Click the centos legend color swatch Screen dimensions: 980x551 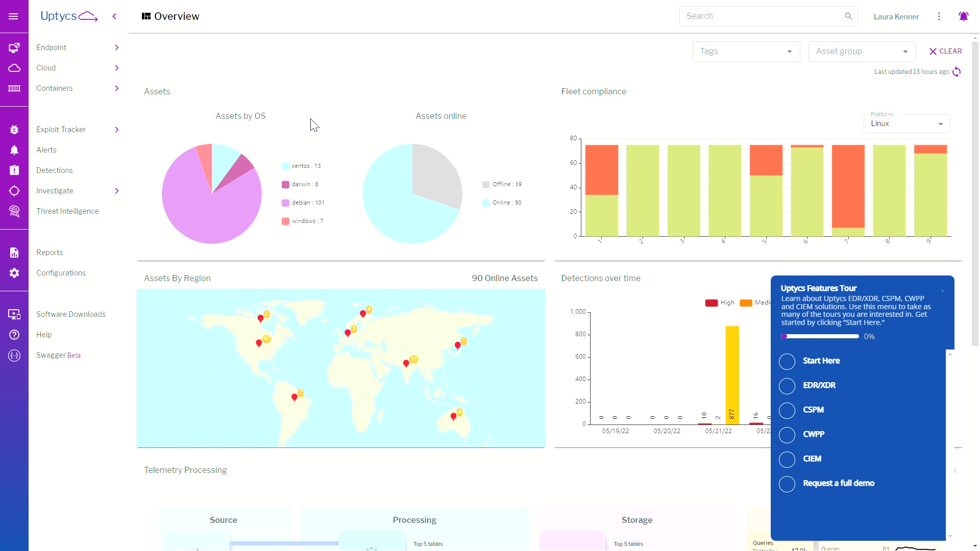coord(285,166)
